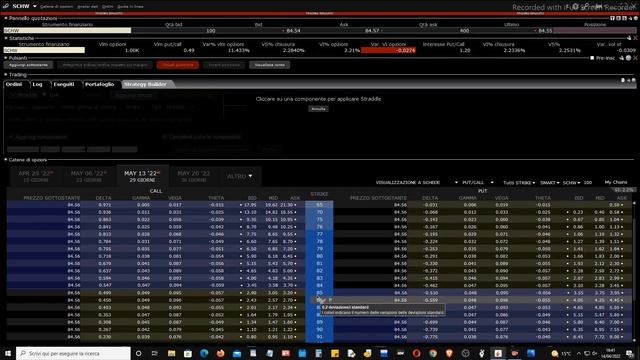Click the first gray button in Pulsanti row

click(x=29, y=65)
